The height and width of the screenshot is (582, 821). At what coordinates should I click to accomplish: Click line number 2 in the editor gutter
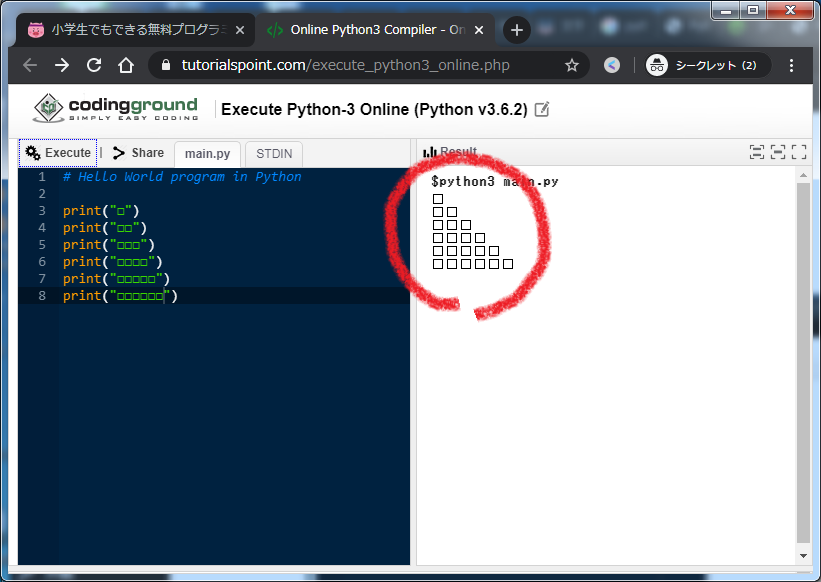[x=42, y=194]
